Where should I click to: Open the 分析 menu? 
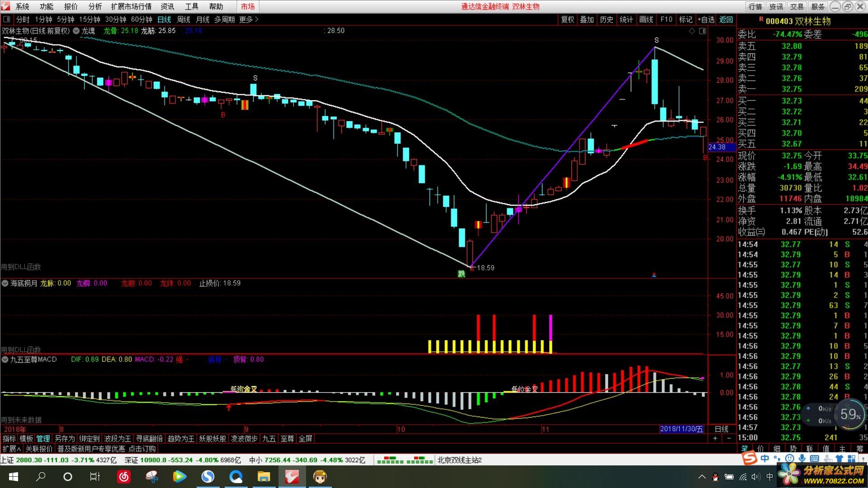(95, 6)
